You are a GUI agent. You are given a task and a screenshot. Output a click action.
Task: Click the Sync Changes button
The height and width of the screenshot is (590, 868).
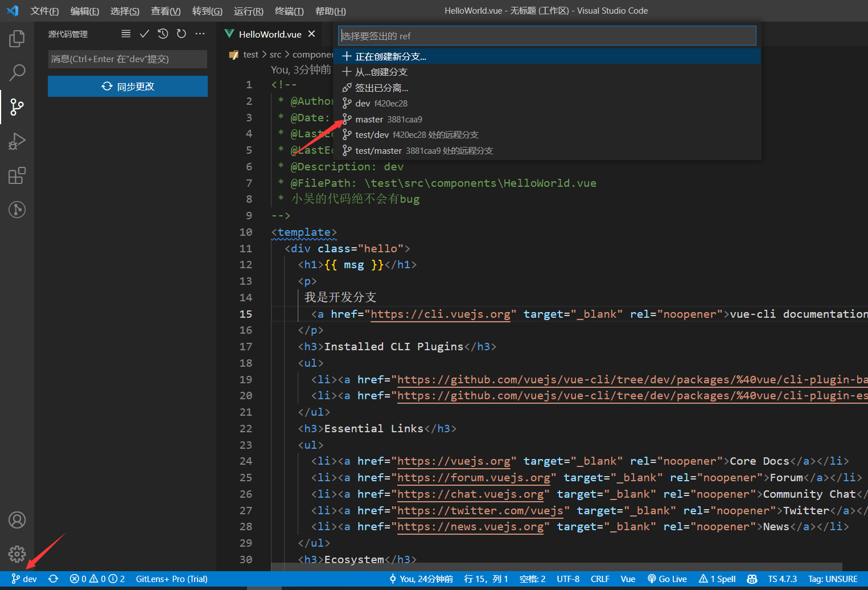(127, 87)
